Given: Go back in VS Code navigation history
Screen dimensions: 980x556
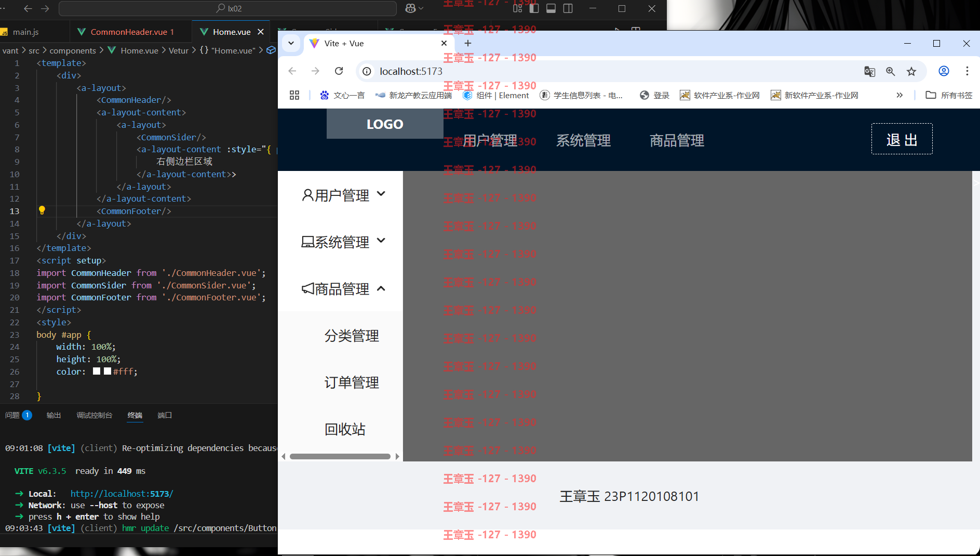Looking at the screenshot, I should [28, 8].
